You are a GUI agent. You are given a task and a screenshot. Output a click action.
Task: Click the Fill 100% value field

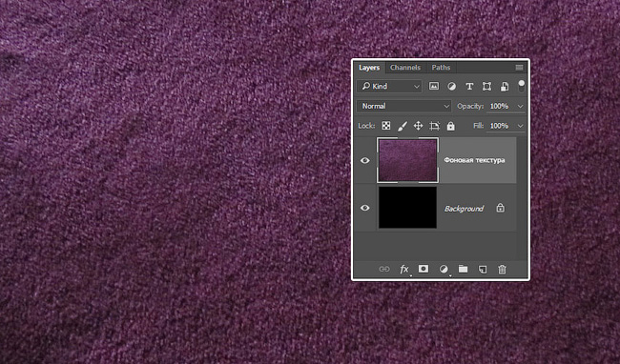pos(500,126)
